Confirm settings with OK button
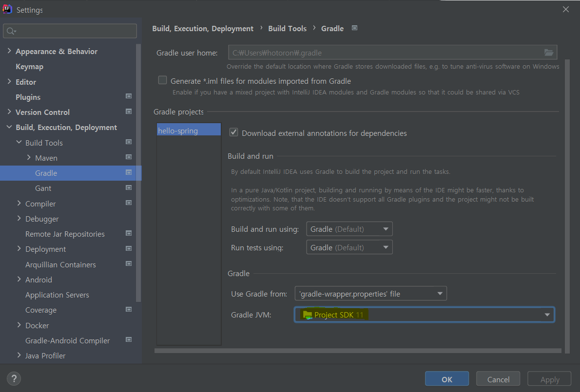This screenshot has width=580, height=392. pyautogui.click(x=447, y=379)
